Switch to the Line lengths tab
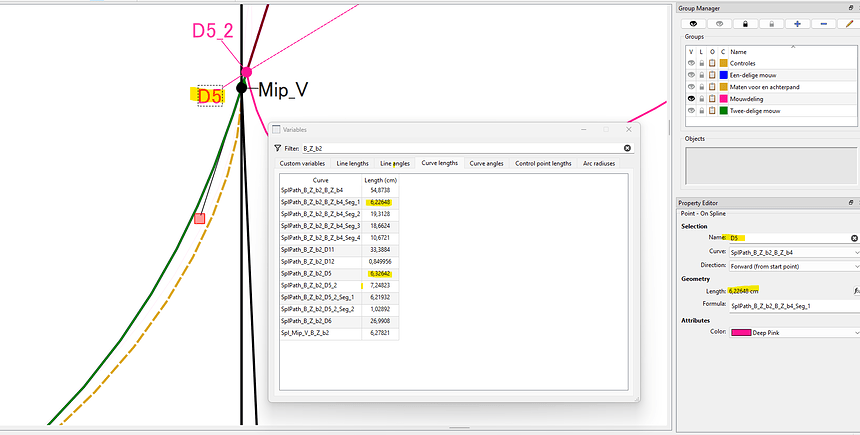Viewport: 860px width, 435px height. [x=351, y=163]
